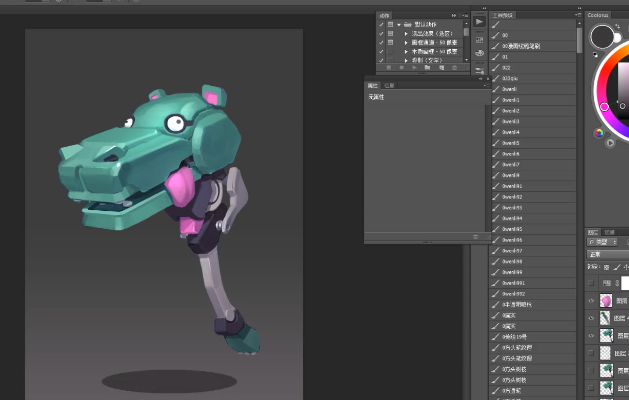The width and height of the screenshot is (629, 400).
Task: Select the brush preset icon for 033 giu
Action: click(496, 78)
